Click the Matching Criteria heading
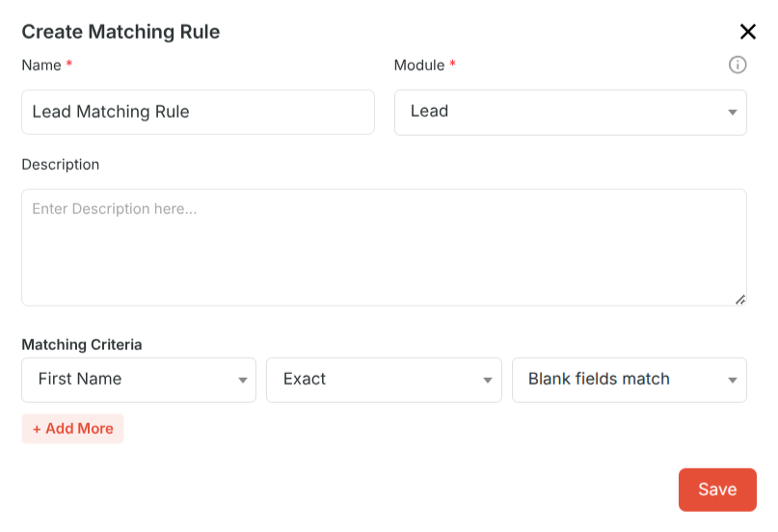The width and height of the screenshot is (778, 532). click(82, 345)
